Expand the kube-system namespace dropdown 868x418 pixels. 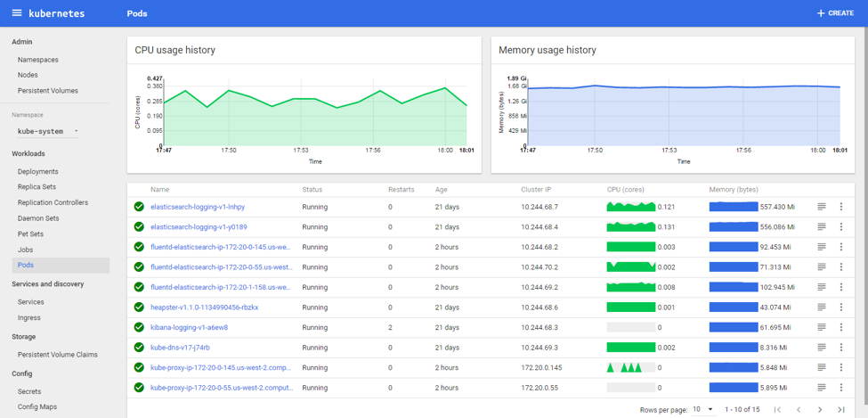(48, 131)
